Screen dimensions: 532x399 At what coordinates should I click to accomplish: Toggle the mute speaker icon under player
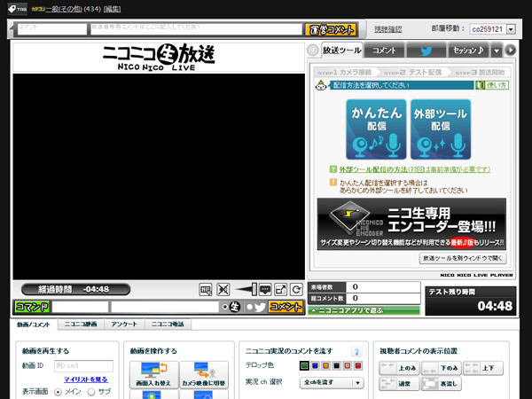coord(223,289)
